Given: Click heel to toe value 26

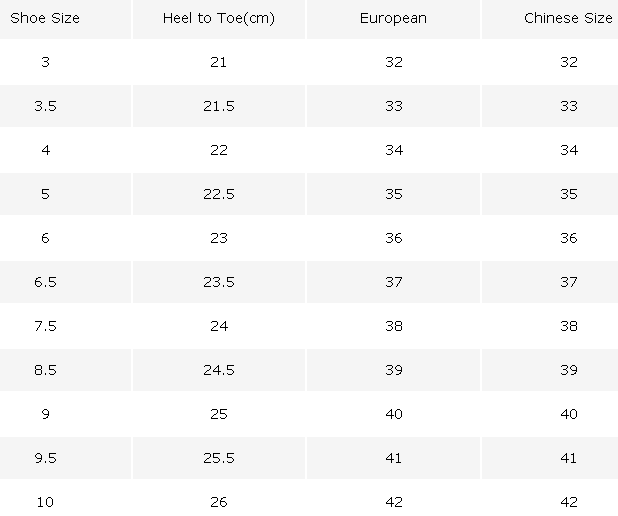Looking at the screenshot, I should pos(219,502).
